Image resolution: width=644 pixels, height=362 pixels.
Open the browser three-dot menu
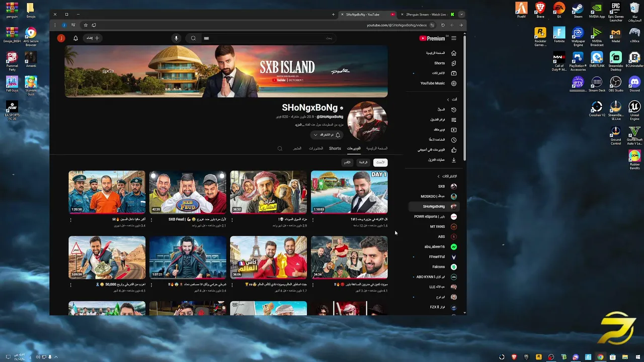[56, 25]
